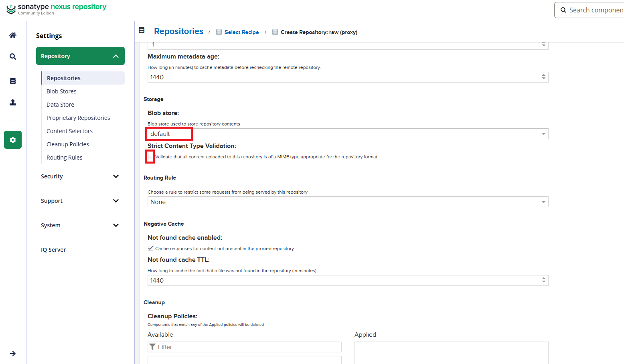The width and height of the screenshot is (624, 364).
Task: Open Cleanup Policies menu item
Action: coord(68,144)
